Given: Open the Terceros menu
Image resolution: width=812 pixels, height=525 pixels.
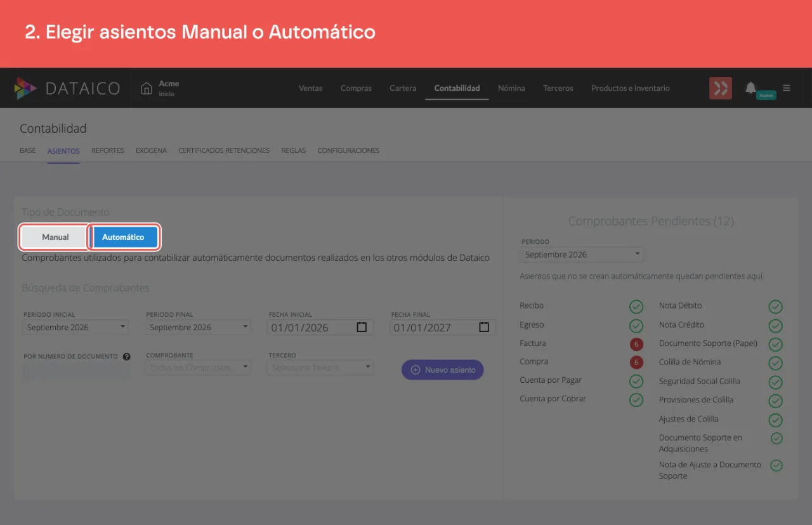Looking at the screenshot, I should 558,88.
